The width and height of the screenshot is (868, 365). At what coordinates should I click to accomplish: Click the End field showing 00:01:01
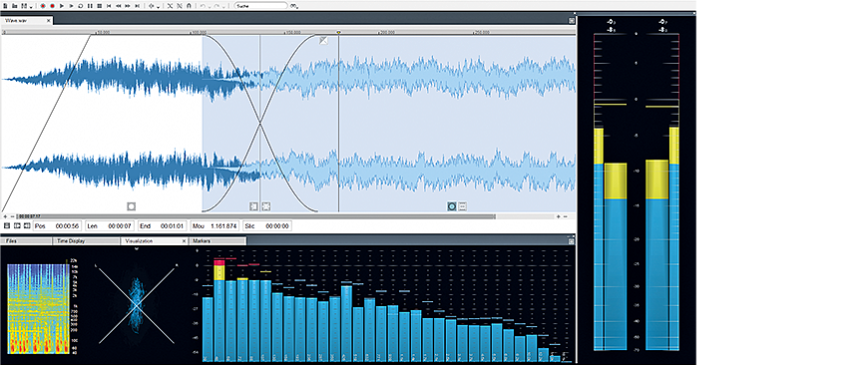[164, 226]
